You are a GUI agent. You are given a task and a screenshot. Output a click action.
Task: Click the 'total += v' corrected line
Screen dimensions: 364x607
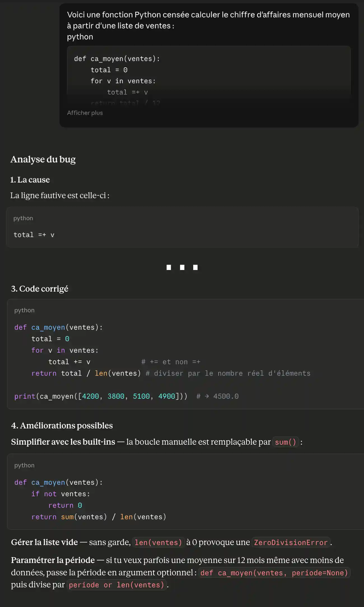(x=69, y=362)
